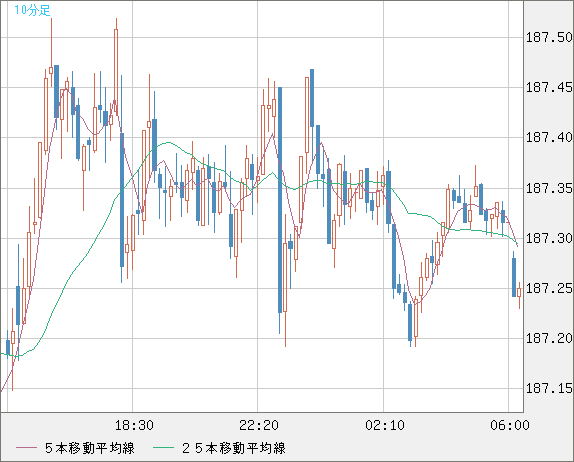Image resolution: width=574 pixels, height=462 pixels.
Task: Click the 187.35 price axis label
Action: (x=549, y=189)
